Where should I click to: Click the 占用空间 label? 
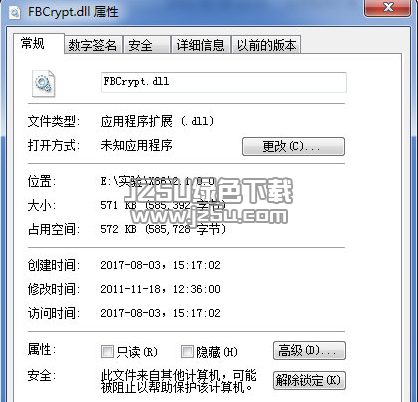tap(54, 229)
